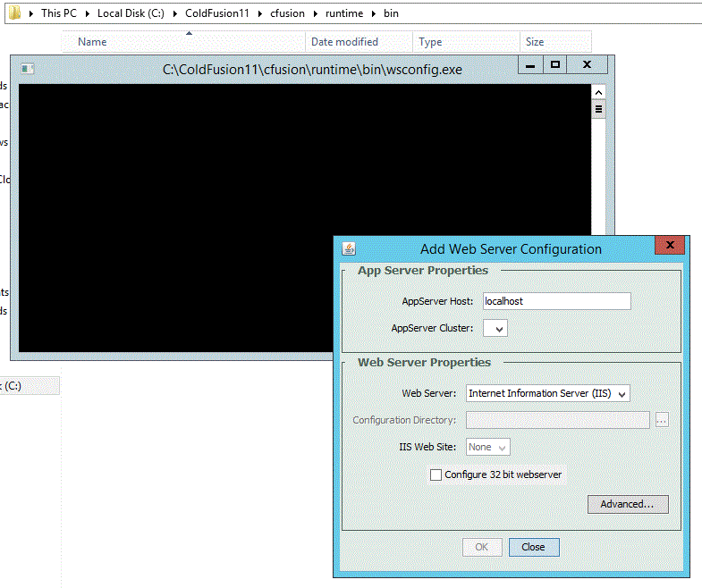702x588 pixels.
Task: Sort by the Type column header
Action: (x=466, y=42)
